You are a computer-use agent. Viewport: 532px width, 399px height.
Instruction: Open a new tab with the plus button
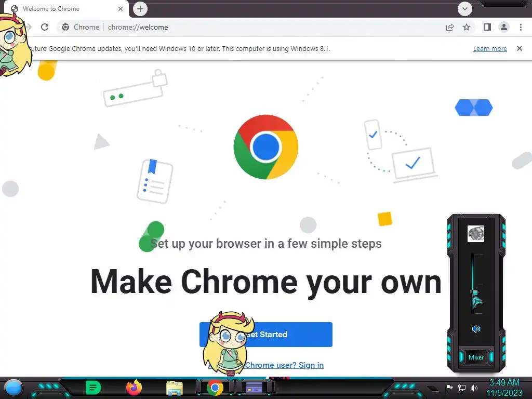(x=140, y=9)
